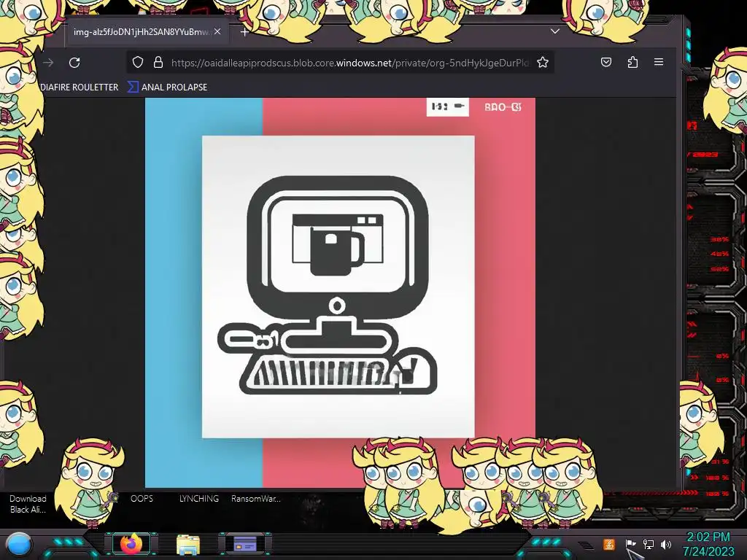Show site info via the padlock icon
Screen dimensions: 747x560
click(x=158, y=63)
